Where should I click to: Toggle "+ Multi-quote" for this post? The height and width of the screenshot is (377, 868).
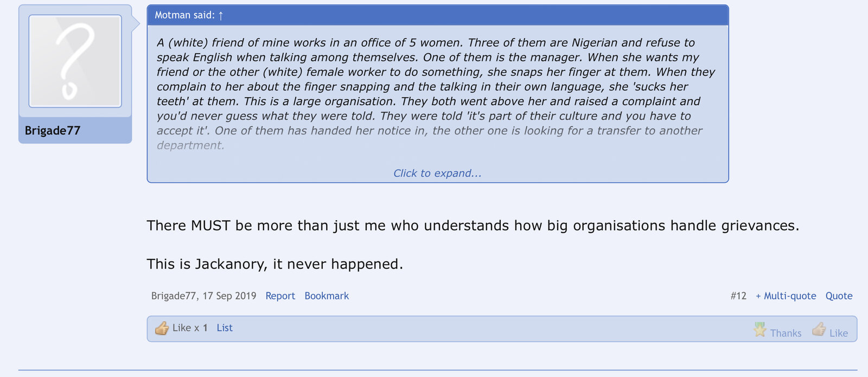coord(786,296)
